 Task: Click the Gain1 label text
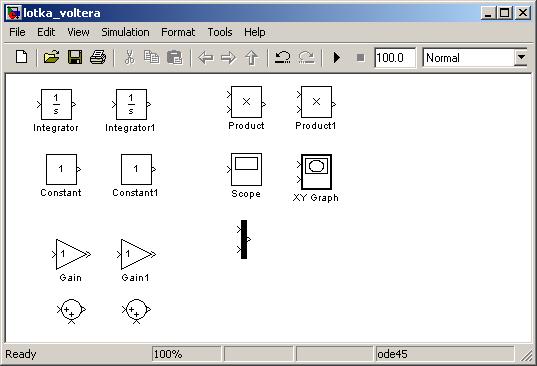(136, 278)
